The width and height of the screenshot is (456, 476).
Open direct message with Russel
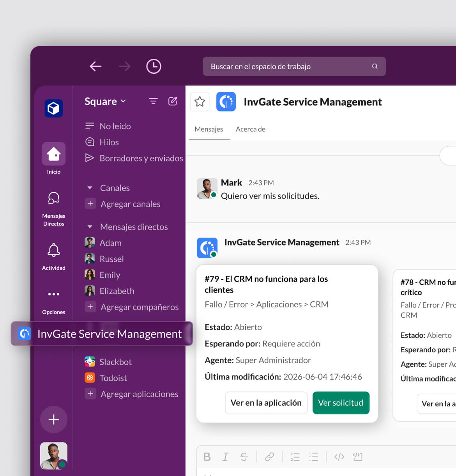tap(104, 259)
